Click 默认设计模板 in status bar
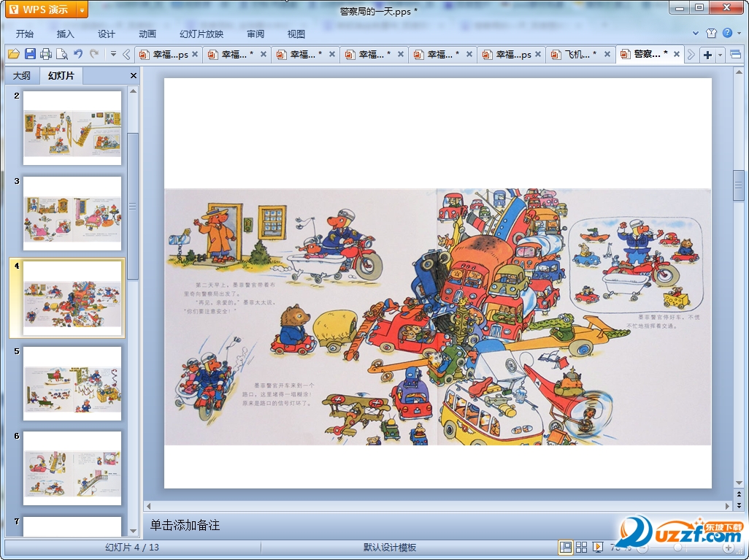The width and height of the screenshot is (749, 560). (x=390, y=547)
